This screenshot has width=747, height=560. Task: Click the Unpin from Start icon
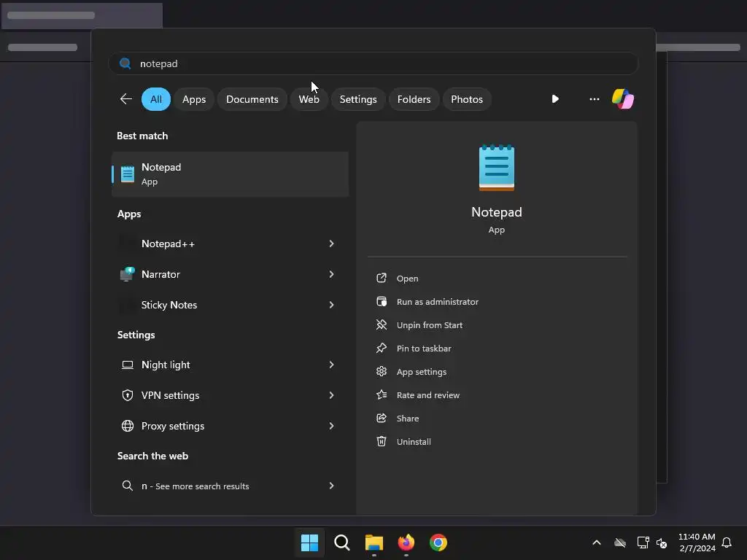(x=381, y=324)
